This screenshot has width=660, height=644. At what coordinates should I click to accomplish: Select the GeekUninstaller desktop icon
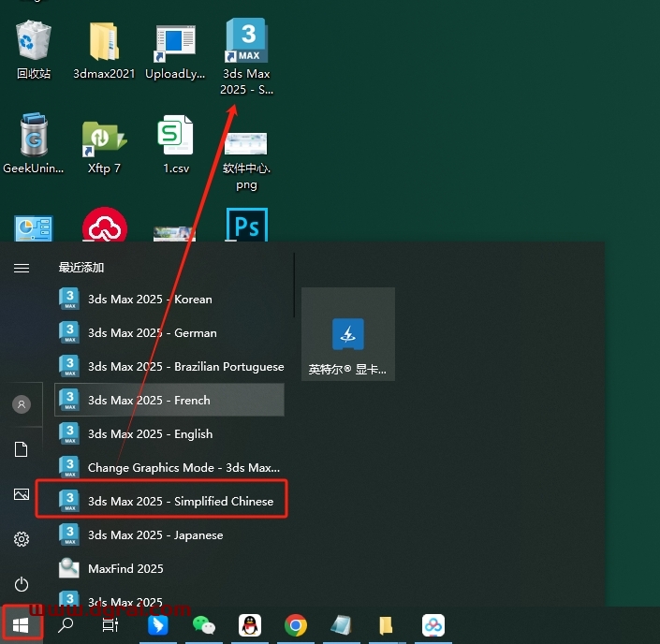(34, 143)
